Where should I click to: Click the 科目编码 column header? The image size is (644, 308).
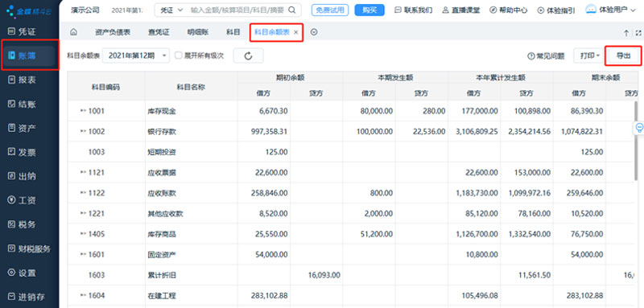coord(106,87)
